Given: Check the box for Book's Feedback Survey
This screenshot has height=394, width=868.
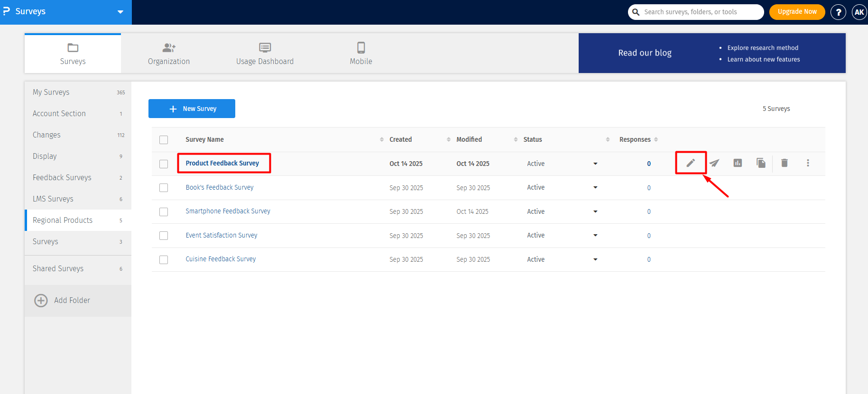Looking at the screenshot, I should coord(164,188).
